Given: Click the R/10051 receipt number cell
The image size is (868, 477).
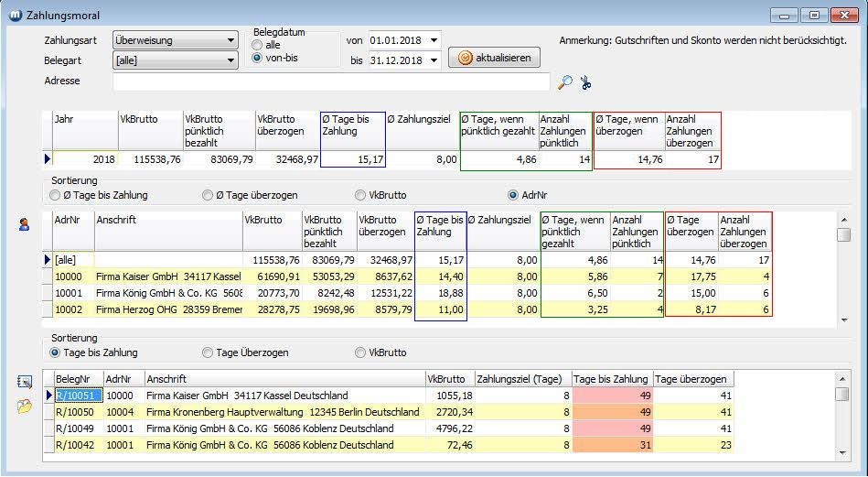Looking at the screenshot, I should (x=73, y=396).
